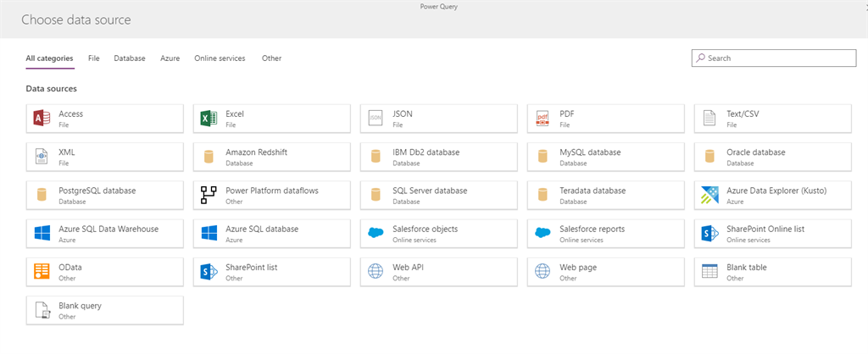The image size is (868, 354).
Task: Switch to the Database category tab
Action: 130,58
